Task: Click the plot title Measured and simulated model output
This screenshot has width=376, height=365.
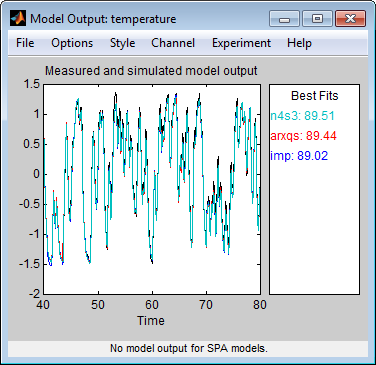Action: [151, 71]
